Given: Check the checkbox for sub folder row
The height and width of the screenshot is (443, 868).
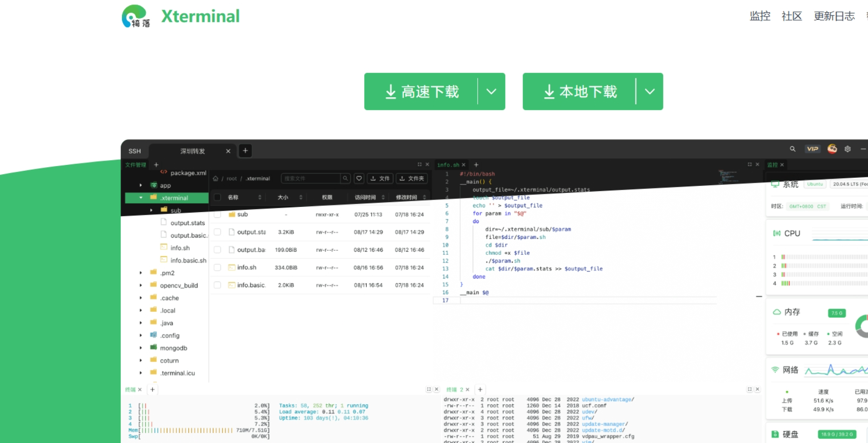Looking at the screenshot, I should [217, 214].
